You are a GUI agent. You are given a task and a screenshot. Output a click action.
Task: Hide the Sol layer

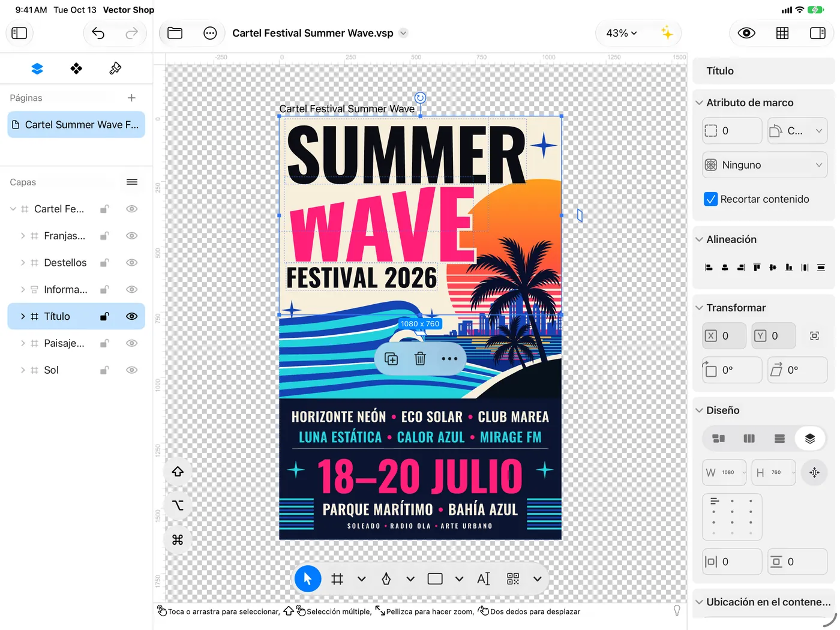(132, 370)
